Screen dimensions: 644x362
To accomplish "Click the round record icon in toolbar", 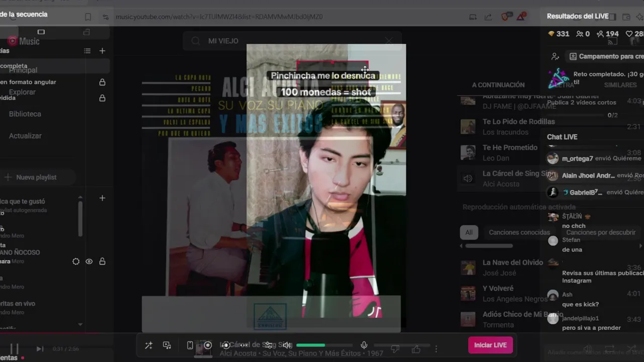I will click(x=208, y=345).
